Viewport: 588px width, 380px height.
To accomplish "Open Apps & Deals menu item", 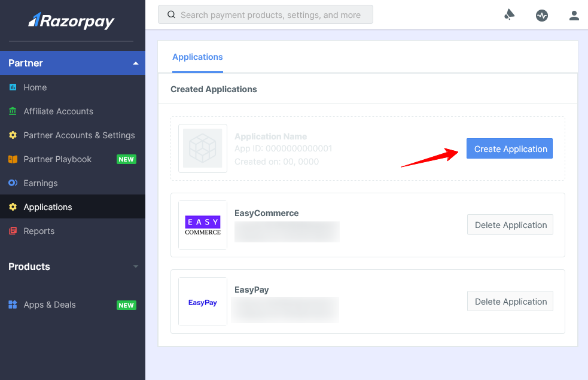I will [x=73, y=304].
